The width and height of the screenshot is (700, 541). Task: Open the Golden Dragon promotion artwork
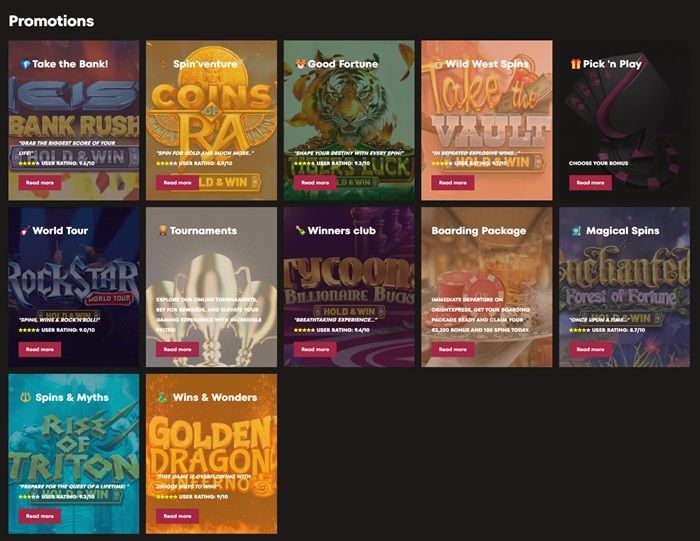[x=212, y=454]
